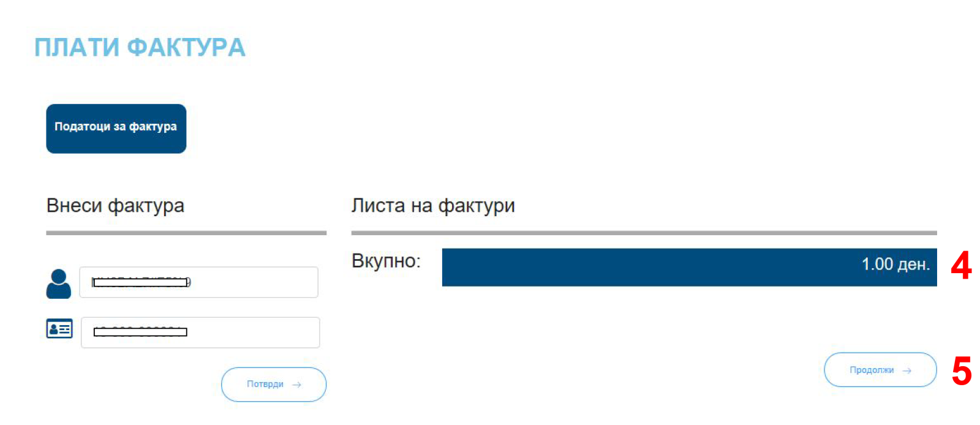Click the arrow icon inside Продолжи
980x425 pixels.
(x=907, y=370)
